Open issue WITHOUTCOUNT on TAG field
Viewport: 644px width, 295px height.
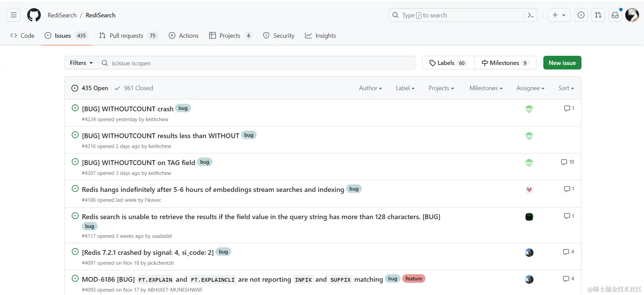138,162
